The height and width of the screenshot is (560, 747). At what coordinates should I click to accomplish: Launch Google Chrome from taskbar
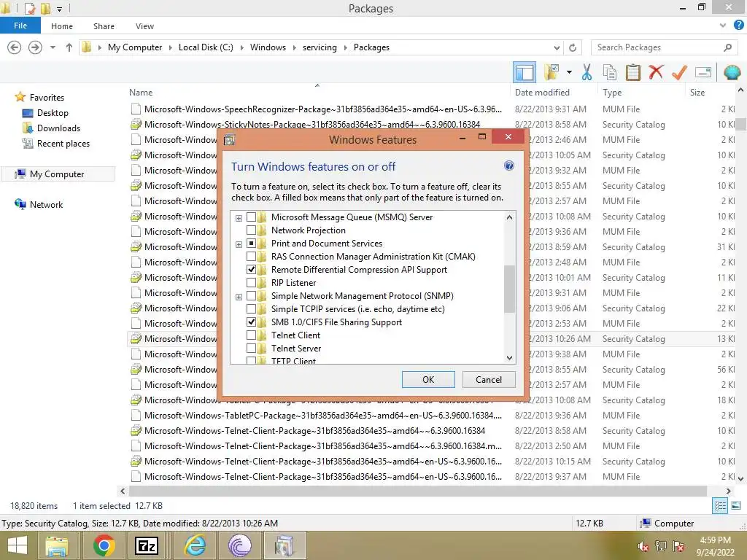tap(104, 545)
